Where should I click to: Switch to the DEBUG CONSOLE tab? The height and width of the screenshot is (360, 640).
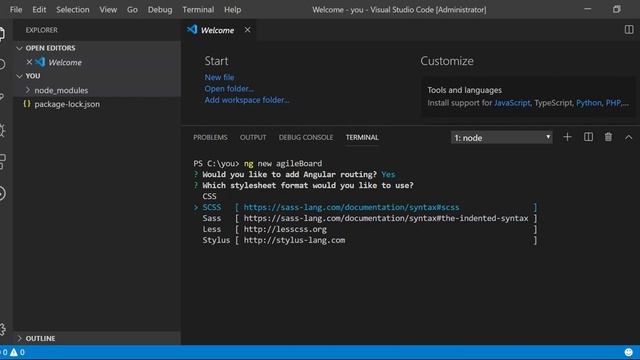[306, 138]
